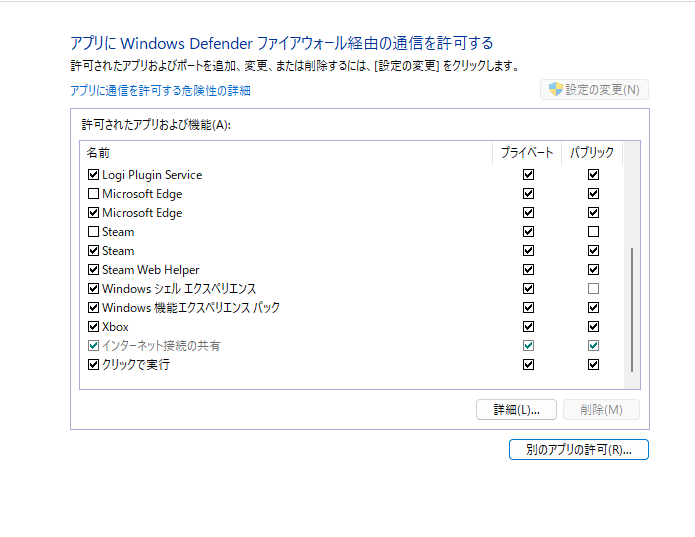Select the インターネット接続の共有 list entry
The height and width of the screenshot is (537, 695).
pyautogui.click(x=160, y=346)
